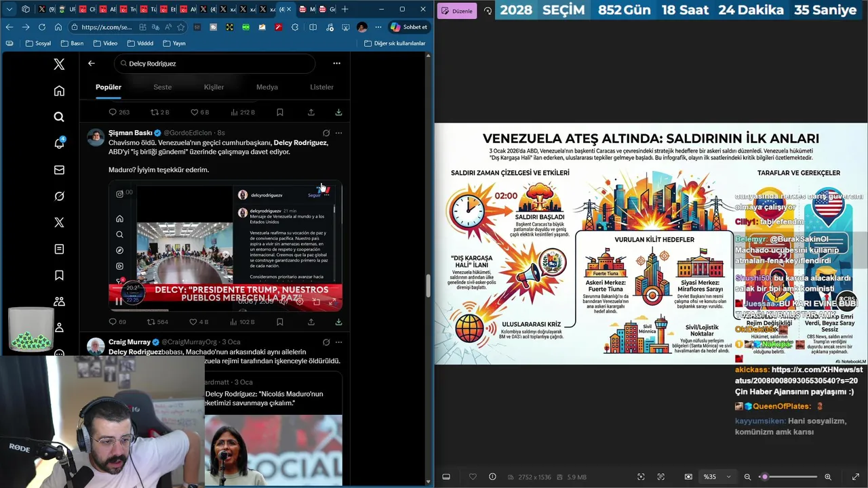Open more menu on Craig Murray post
This screenshot has height=488, width=868.
pos(338,342)
